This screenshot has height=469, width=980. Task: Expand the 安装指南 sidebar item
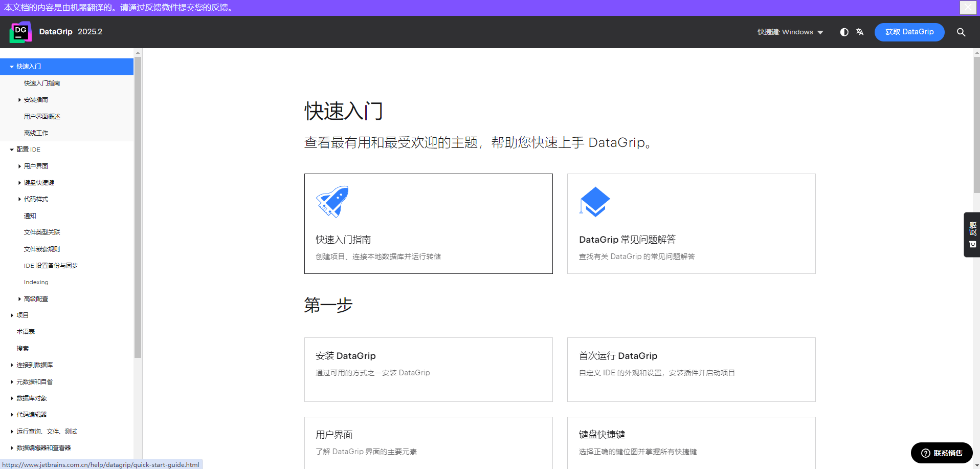pos(19,100)
